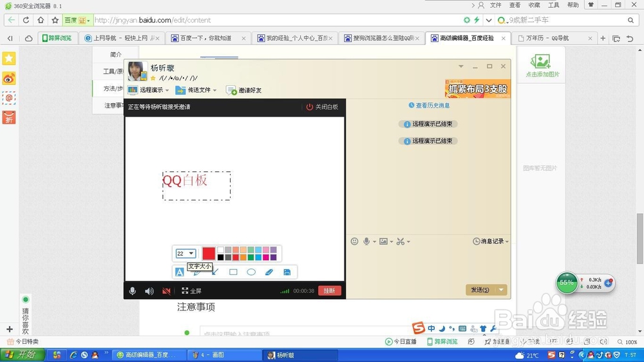Screen dimensions: 644x362
Task: Click the voice message microphone icon
Action: click(366, 241)
